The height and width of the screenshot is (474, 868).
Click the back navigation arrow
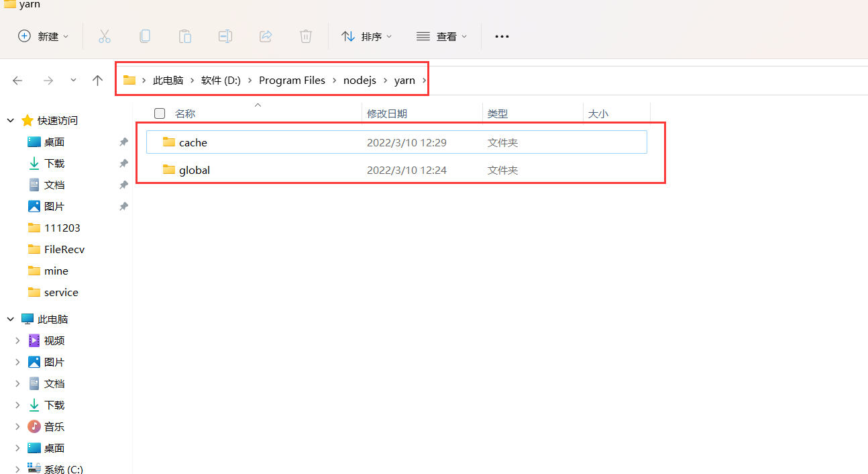point(17,80)
